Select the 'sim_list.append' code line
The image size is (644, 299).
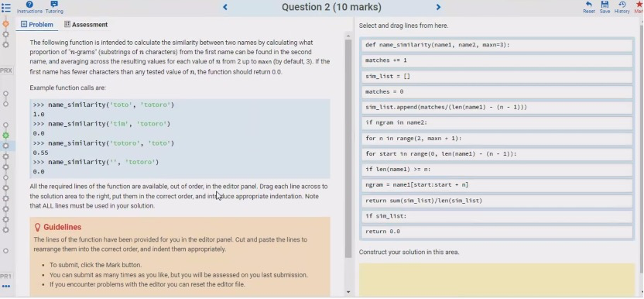(497, 108)
